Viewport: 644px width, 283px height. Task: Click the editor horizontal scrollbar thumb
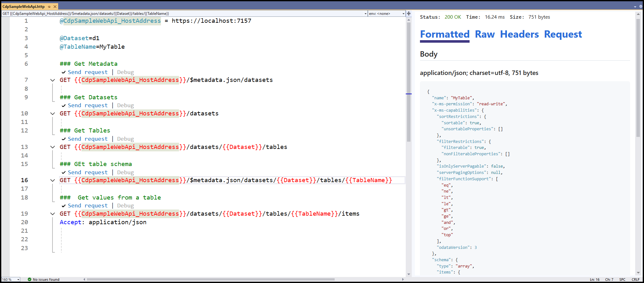pyautogui.click(x=210, y=280)
